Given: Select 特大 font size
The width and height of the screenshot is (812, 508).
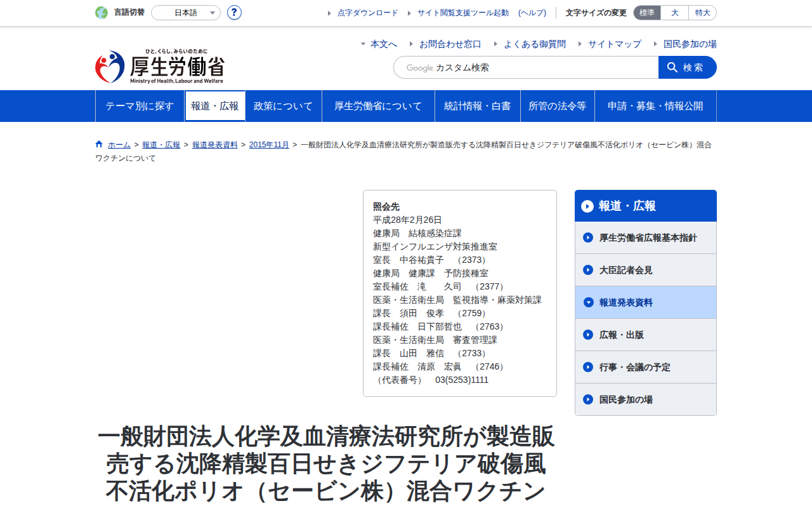Looking at the screenshot, I should click(x=702, y=13).
